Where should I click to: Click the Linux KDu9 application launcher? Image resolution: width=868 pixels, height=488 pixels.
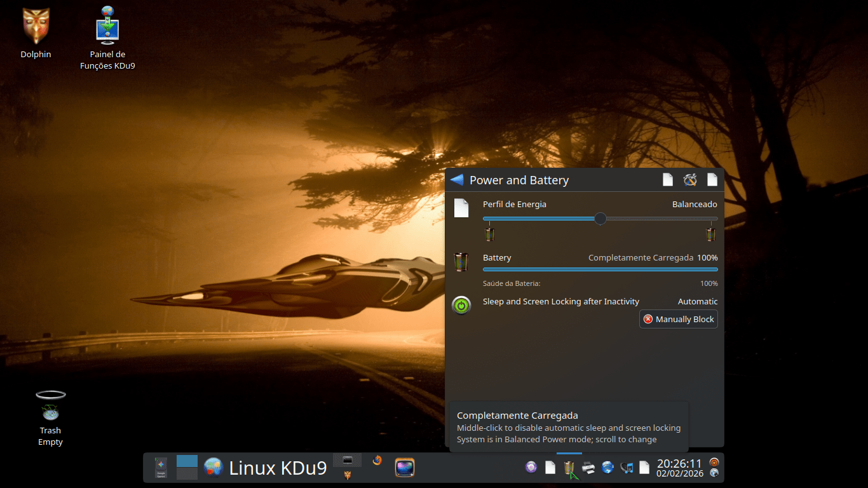click(266, 468)
